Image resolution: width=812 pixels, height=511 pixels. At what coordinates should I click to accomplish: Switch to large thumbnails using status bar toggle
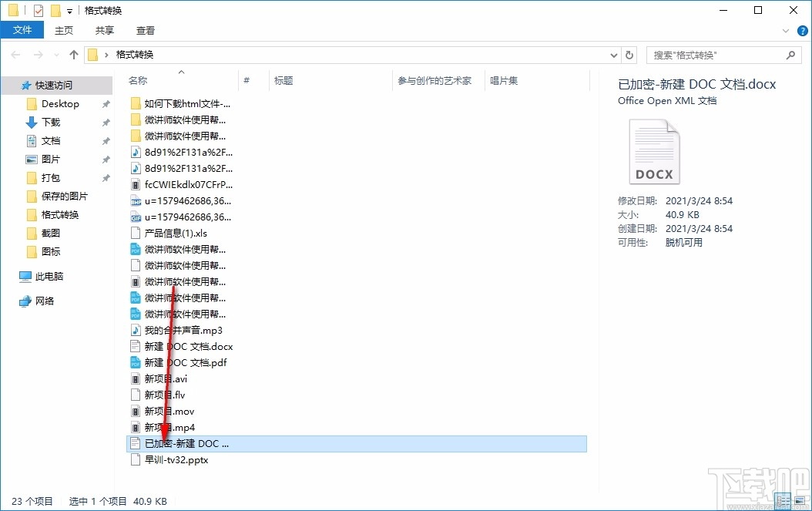click(x=800, y=501)
